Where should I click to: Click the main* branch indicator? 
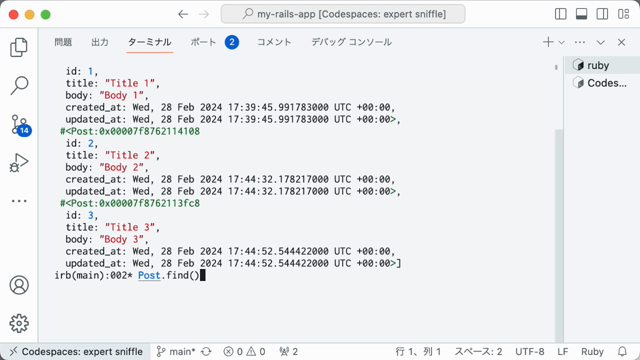[176, 351]
